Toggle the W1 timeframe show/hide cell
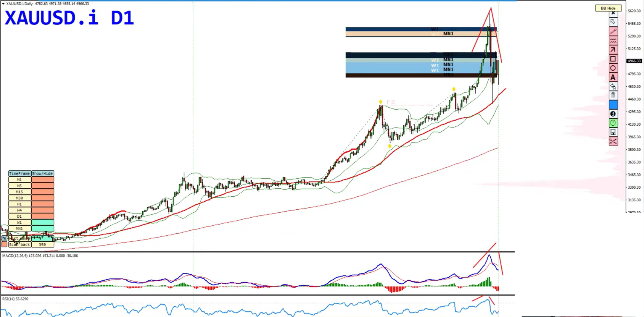This screenshot has width=644, height=317. click(x=42, y=222)
